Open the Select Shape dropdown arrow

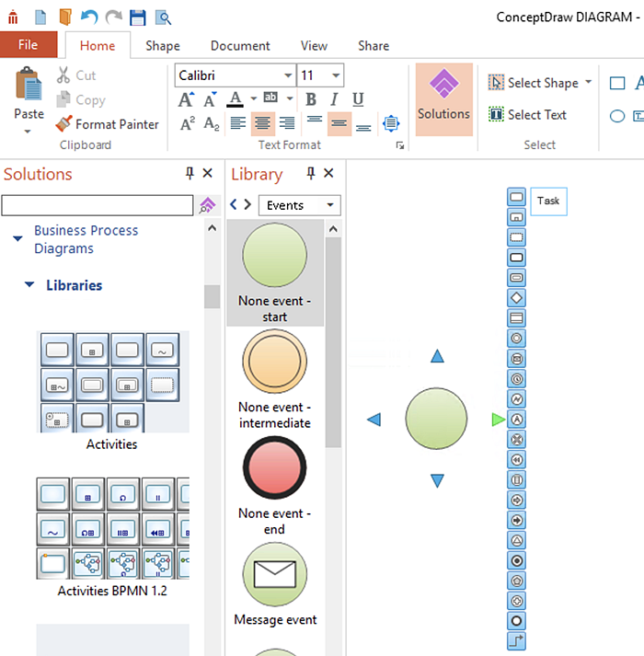pos(589,82)
